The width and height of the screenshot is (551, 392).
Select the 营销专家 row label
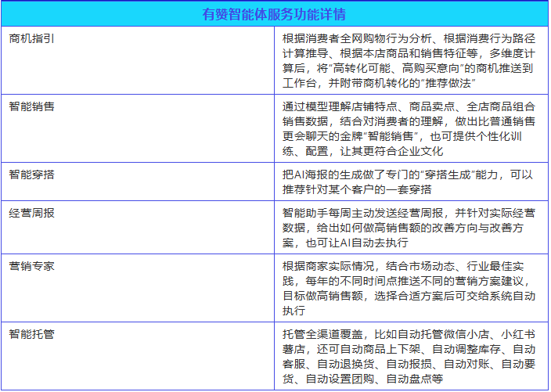(x=31, y=266)
